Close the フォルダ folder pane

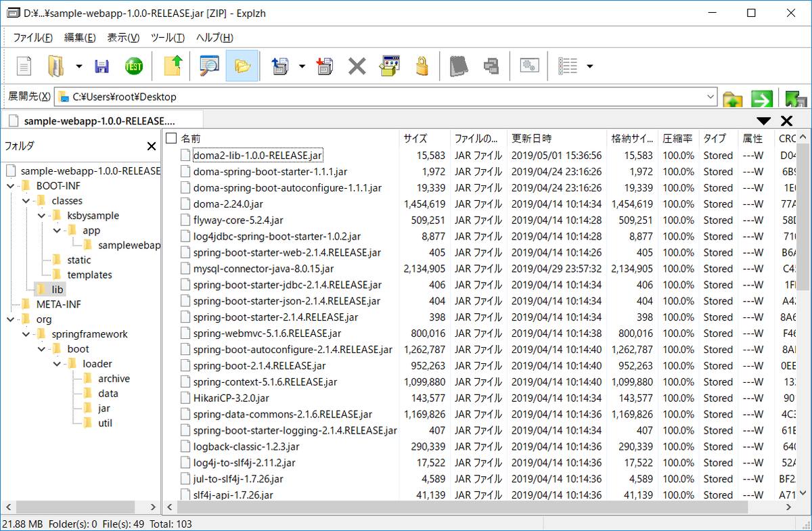[x=152, y=146]
